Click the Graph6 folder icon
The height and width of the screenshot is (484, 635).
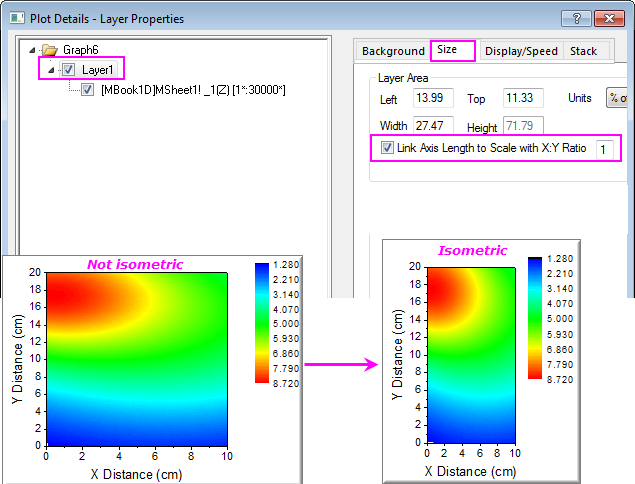tap(48, 50)
